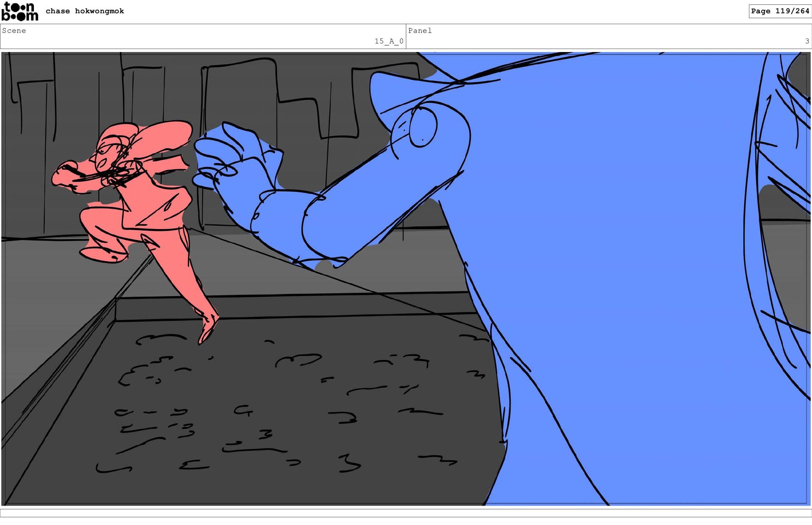Click the Panel label

420,30
